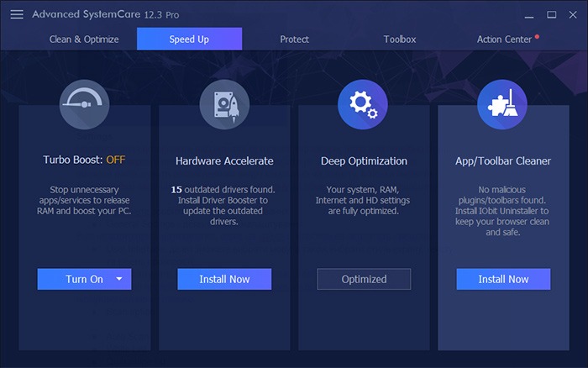Install Now under Hardware Accelerate
The width and height of the screenshot is (588, 368).
[224, 279]
